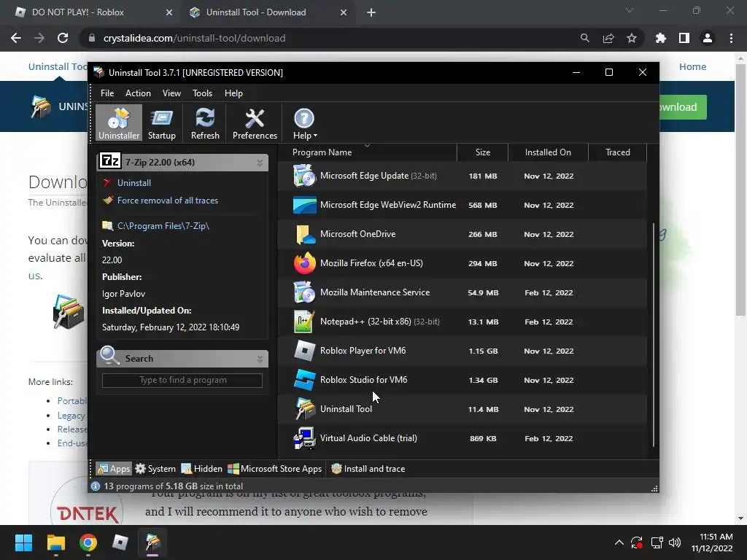This screenshot has width=747, height=560.
Task: Open the File menu
Action: (107, 93)
